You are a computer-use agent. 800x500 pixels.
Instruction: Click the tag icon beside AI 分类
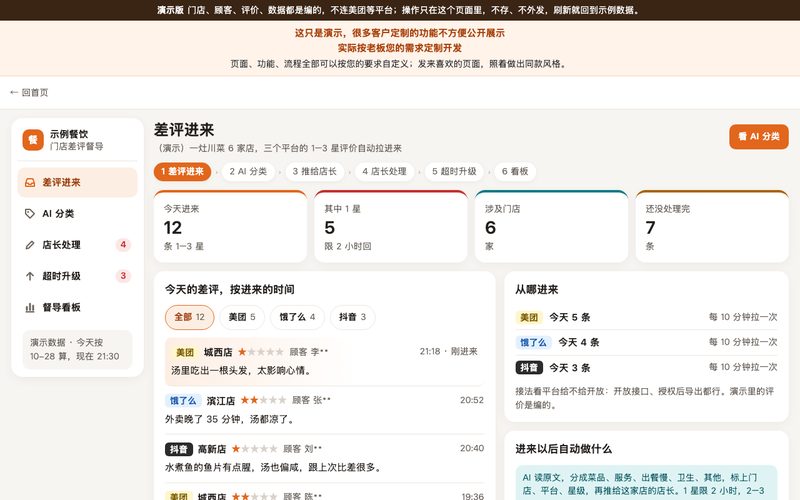click(x=30, y=214)
